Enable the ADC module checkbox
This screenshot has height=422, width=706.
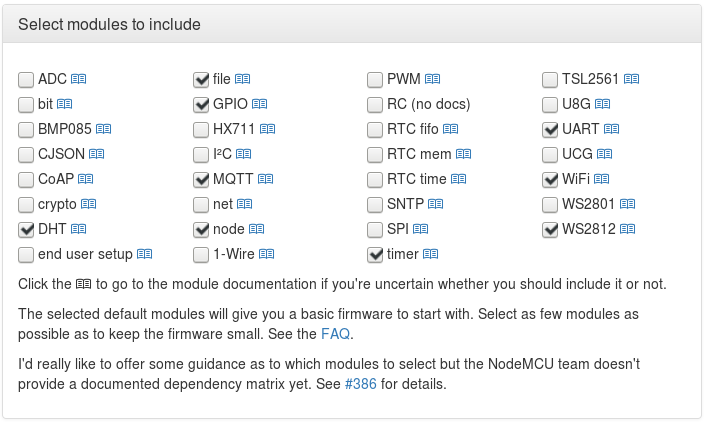click(26, 79)
